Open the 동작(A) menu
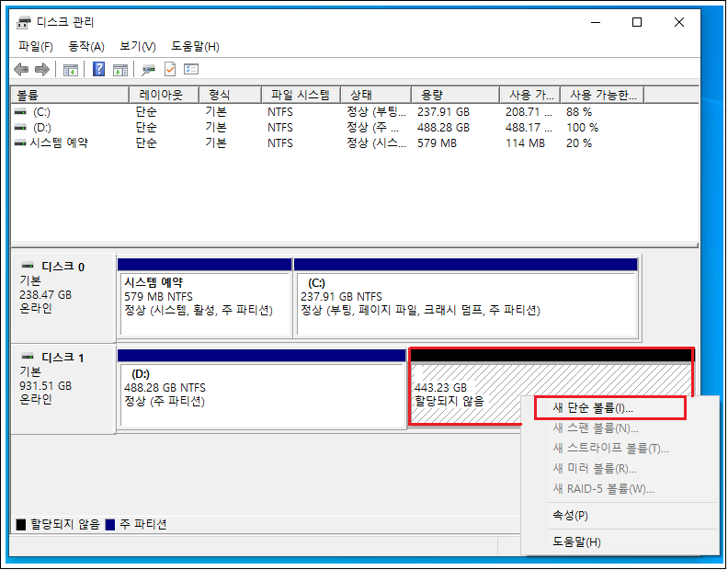Image resolution: width=728 pixels, height=570 pixels. pos(85,47)
